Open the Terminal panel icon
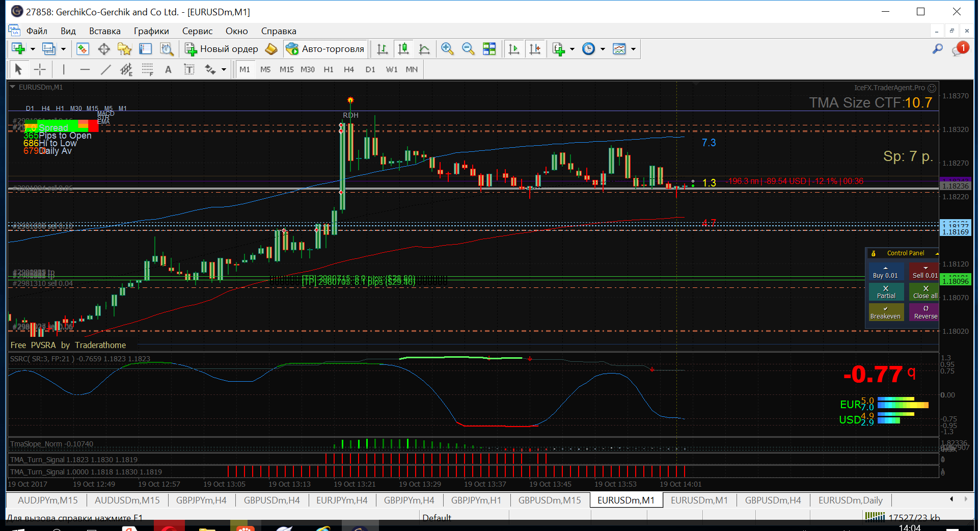Screen dimensions: 980x531 pos(146,49)
